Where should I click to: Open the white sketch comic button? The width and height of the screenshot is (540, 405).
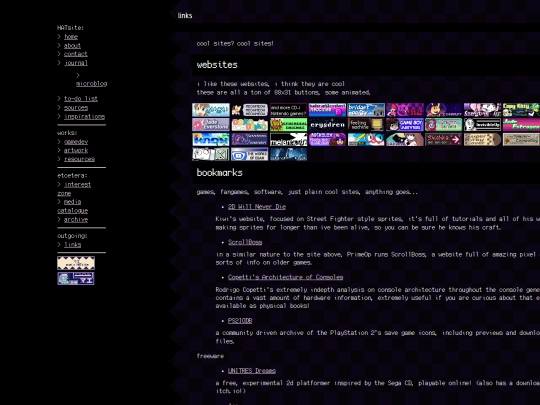(211, 154)
